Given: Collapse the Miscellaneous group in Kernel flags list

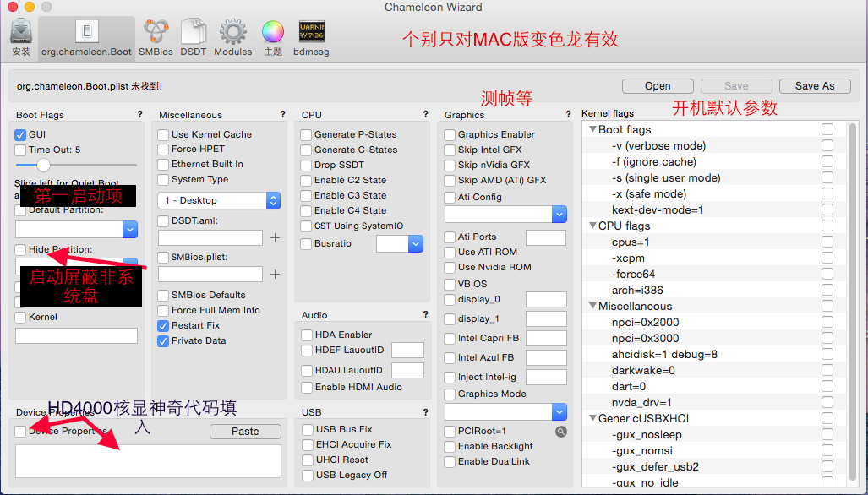Looking at the screenshot, I should 592,306.
